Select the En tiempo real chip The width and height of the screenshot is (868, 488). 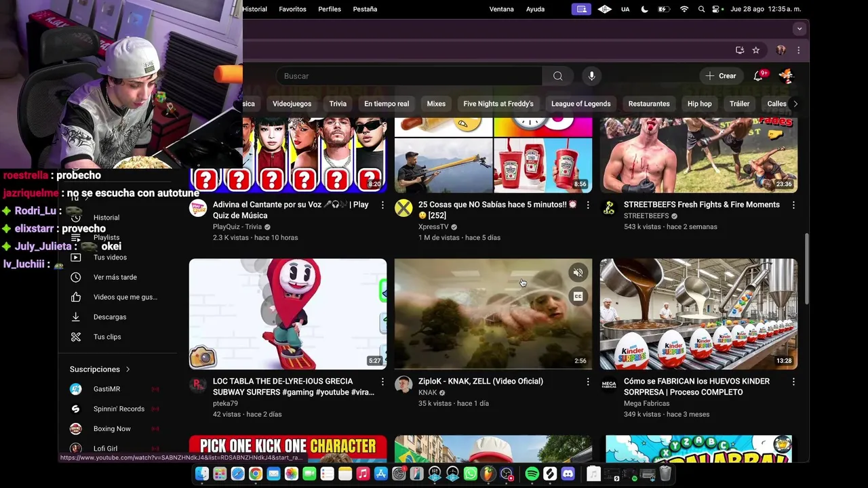click(x=387, y=104)
